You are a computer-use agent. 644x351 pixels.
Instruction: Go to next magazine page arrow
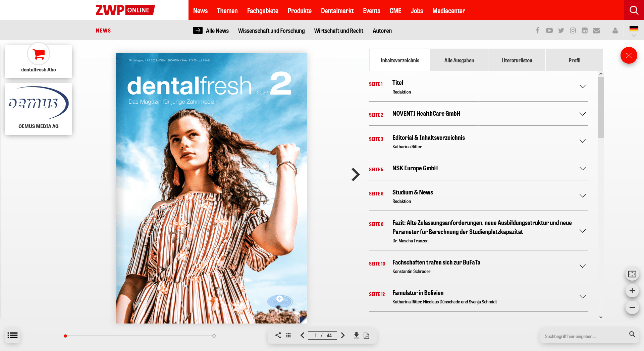click(356, 174)
